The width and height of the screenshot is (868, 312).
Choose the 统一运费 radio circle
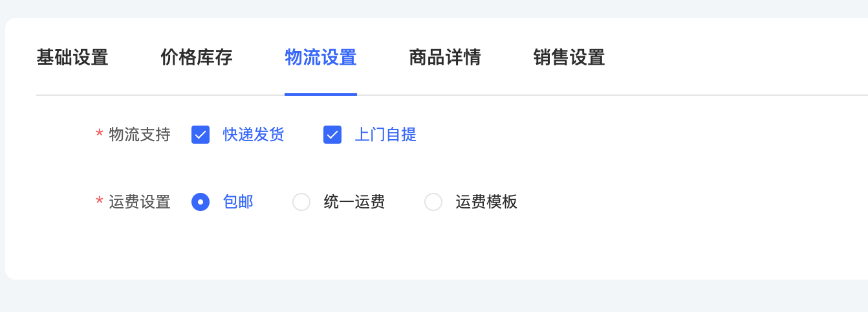pos(301,202)
